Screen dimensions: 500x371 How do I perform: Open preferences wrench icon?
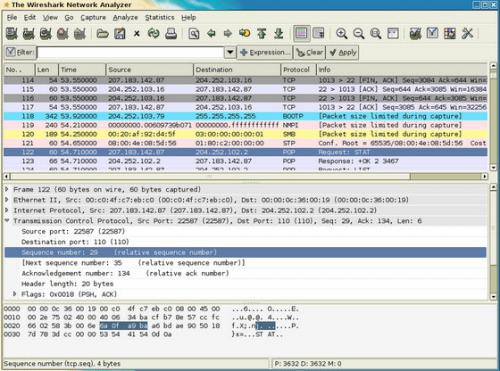point(467,34)
